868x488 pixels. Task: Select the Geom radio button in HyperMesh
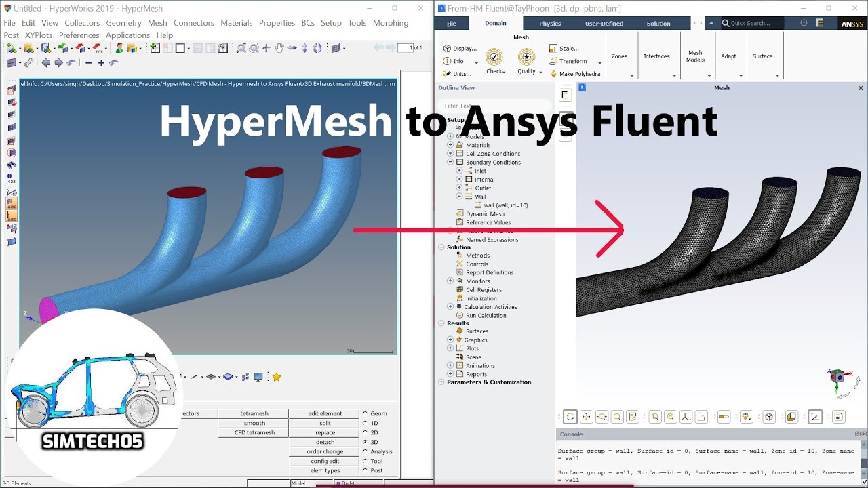coord(365,413)
